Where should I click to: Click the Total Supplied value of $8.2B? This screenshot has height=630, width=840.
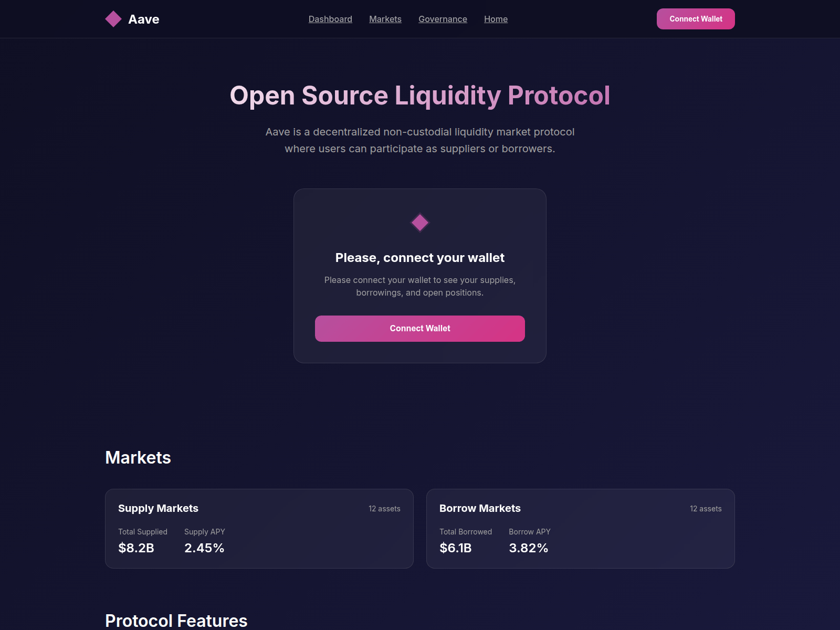click(x=136, y=548)
